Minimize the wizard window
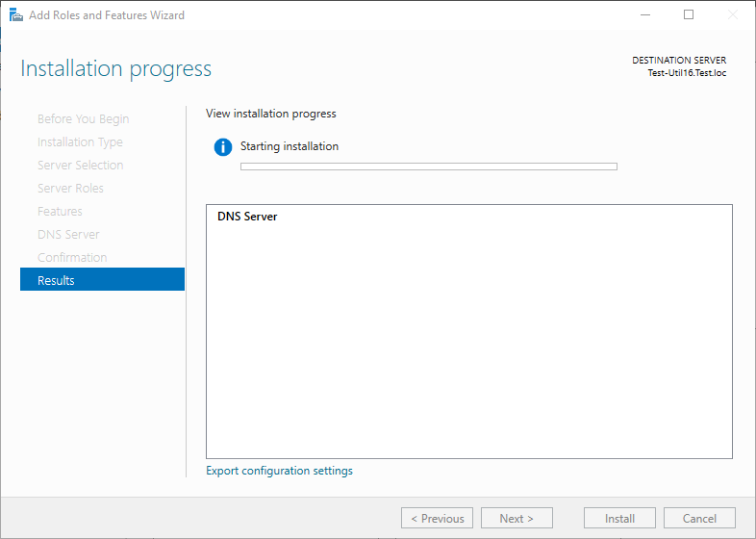756x539 pixels. coord(645,15)
